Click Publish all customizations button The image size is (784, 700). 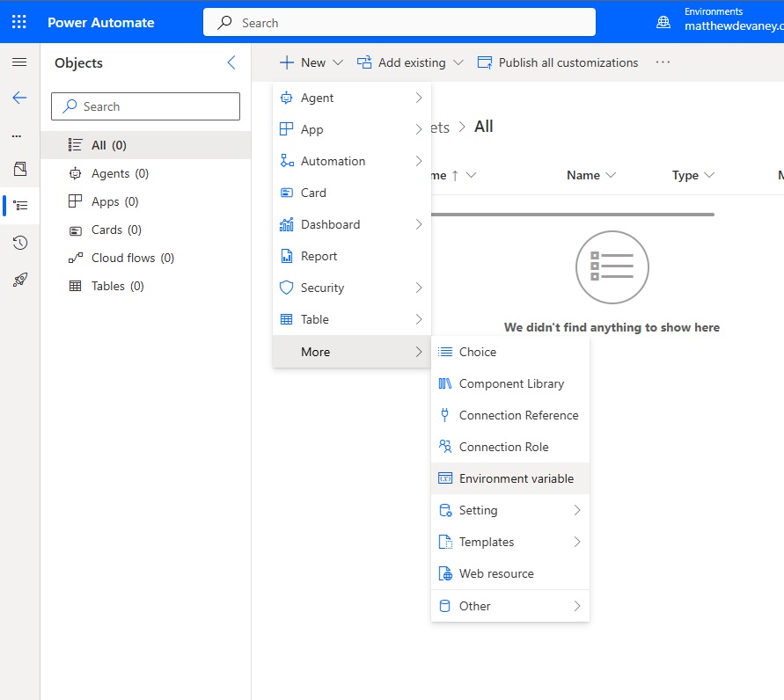(x=558, y=62)
